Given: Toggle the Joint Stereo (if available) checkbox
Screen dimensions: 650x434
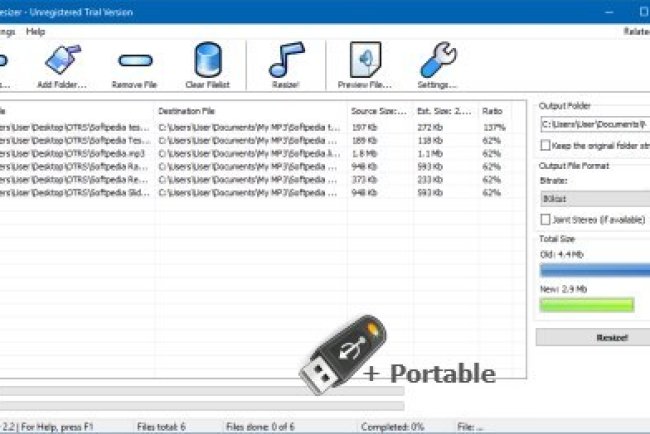Looking at the screenshot, I should 545,218.
